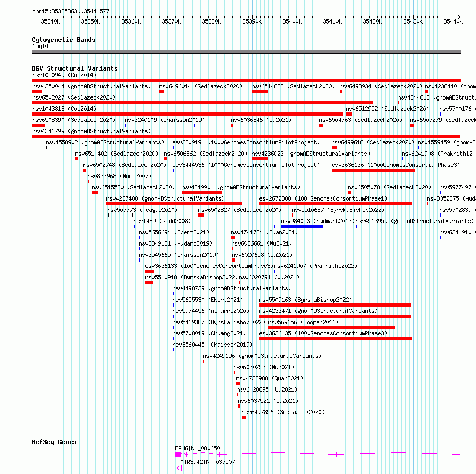Image resolution: width=476 pixels, height=474 pixels.
Task: Click nsv5509163 (ByrskaBishop2022) label
Action: (305, 300)
